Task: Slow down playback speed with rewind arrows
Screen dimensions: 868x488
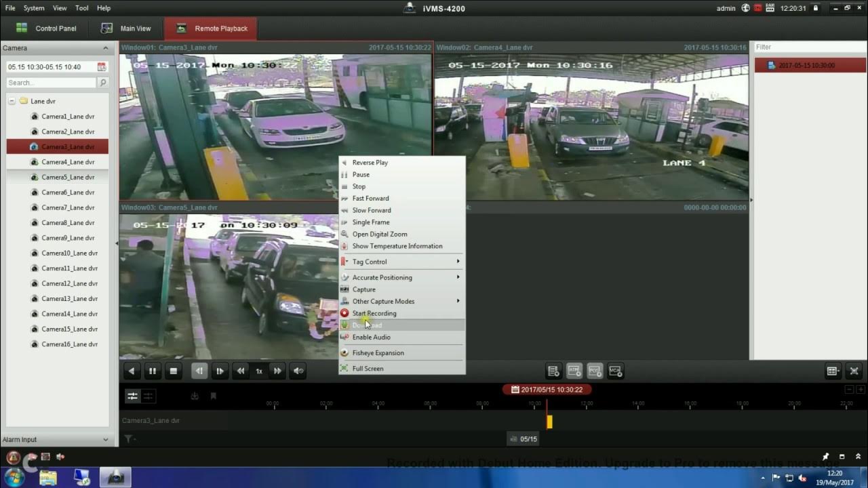Action: pyautogui.click(x=241, y=371)
